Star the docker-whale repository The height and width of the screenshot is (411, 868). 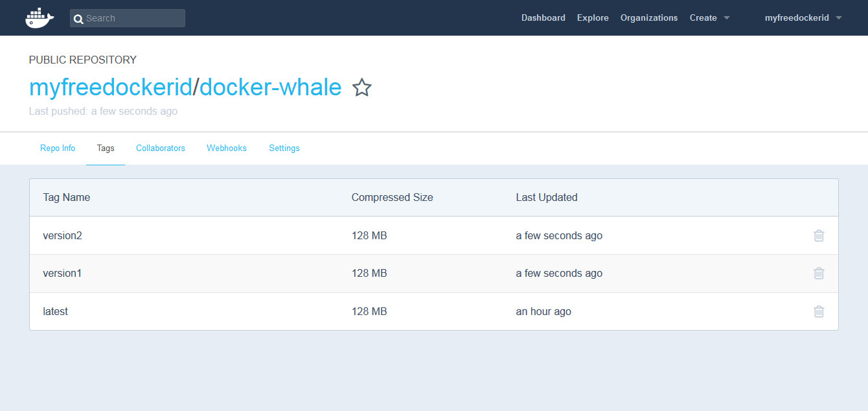[362, 88]
